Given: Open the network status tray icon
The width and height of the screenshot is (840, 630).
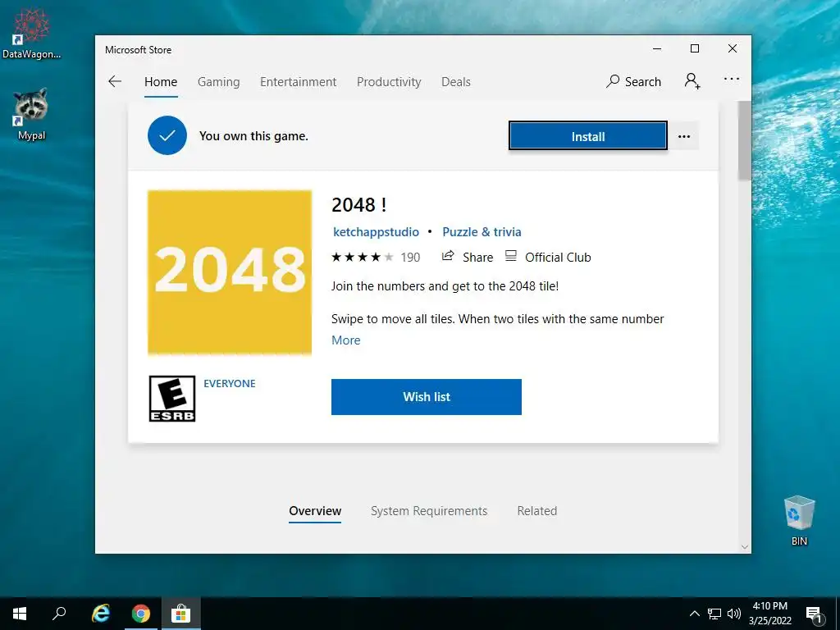Looking at the screenshot, I should pyautogui.click(x=714, y=614).
